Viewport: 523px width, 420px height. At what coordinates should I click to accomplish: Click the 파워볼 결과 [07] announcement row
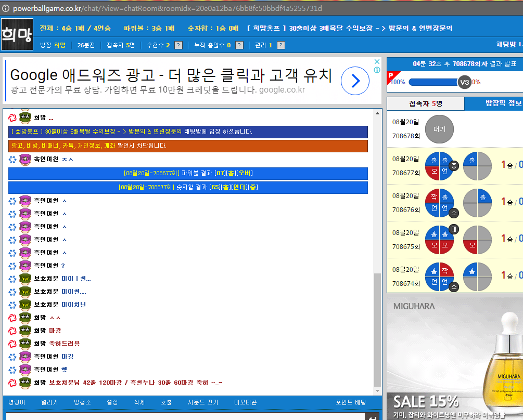pos(188,173)
